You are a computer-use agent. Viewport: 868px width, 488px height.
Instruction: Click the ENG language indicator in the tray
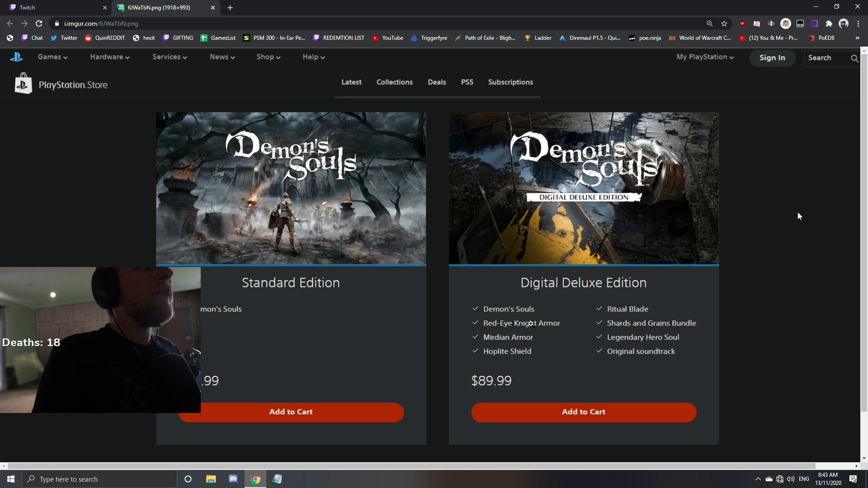click(x=804, y=479)
